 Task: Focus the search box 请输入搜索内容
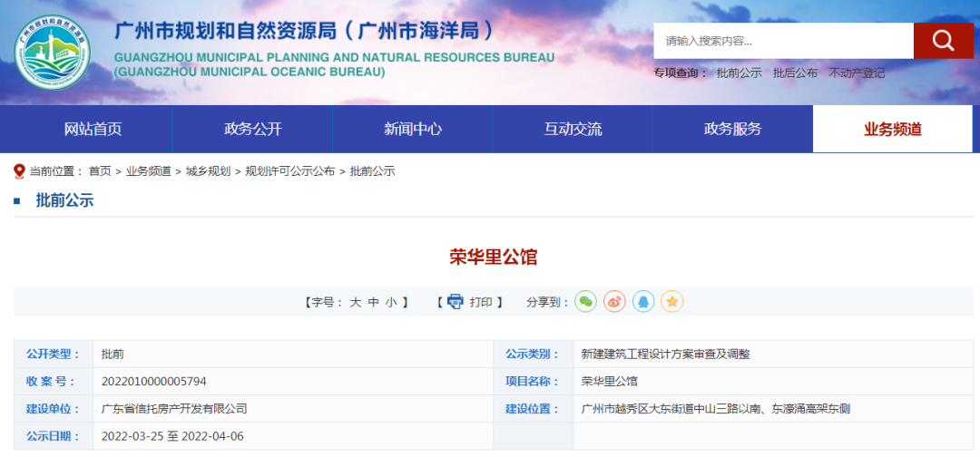[784, 41]
